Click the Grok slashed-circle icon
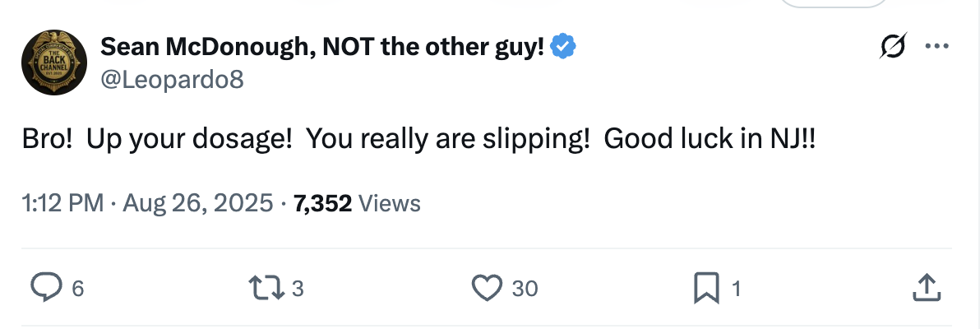 point(893,47)
